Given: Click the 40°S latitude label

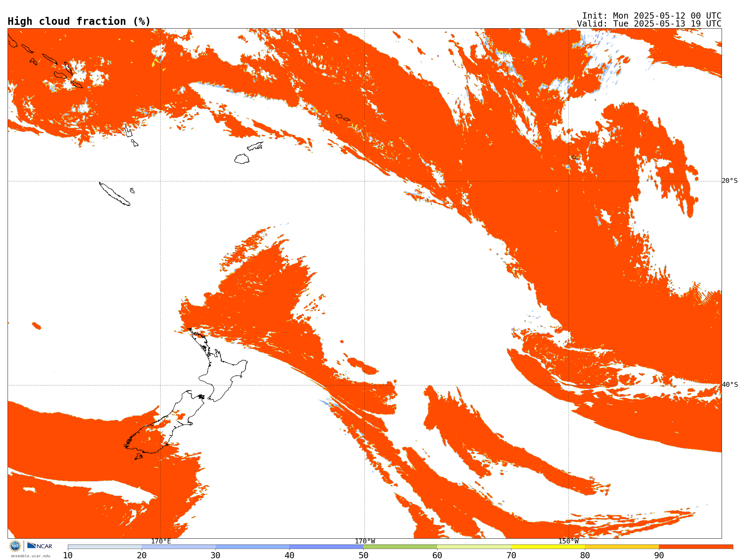Looking at the screenshot, I should click(x=730, y=385).
